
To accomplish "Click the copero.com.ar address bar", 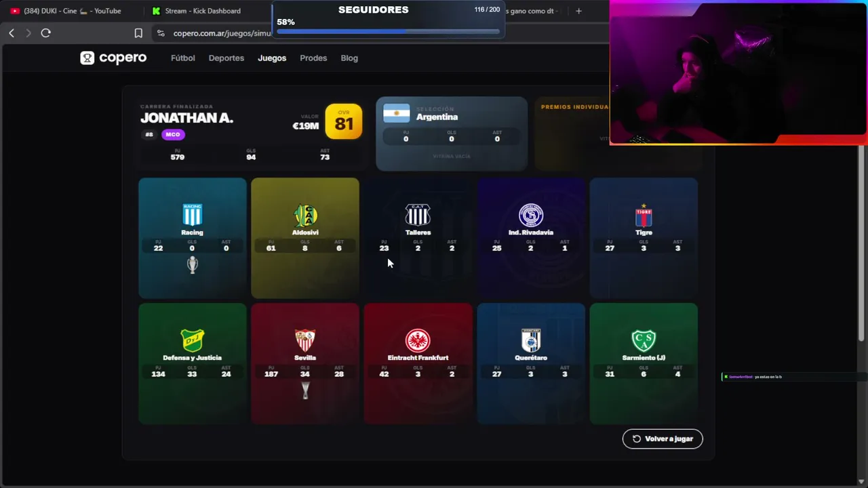I will (x=222, y=33).
